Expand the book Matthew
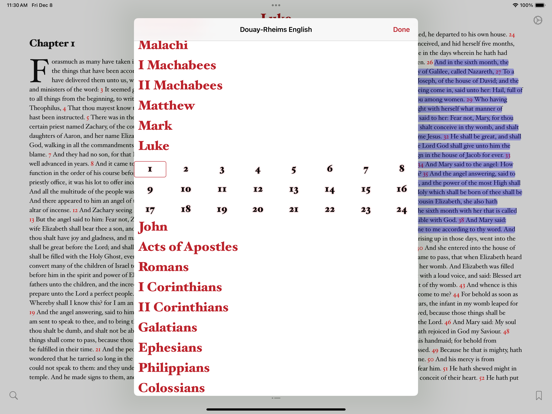 [x=166, y=105]
